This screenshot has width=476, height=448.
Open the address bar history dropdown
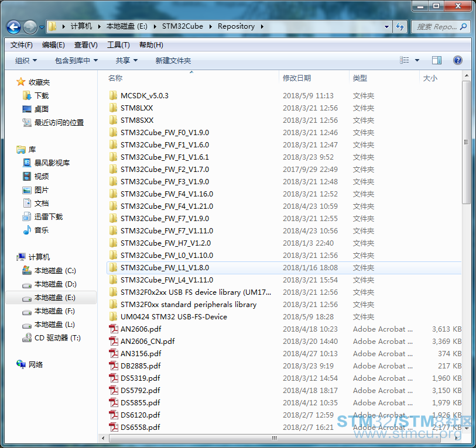(x=386, y=27)
